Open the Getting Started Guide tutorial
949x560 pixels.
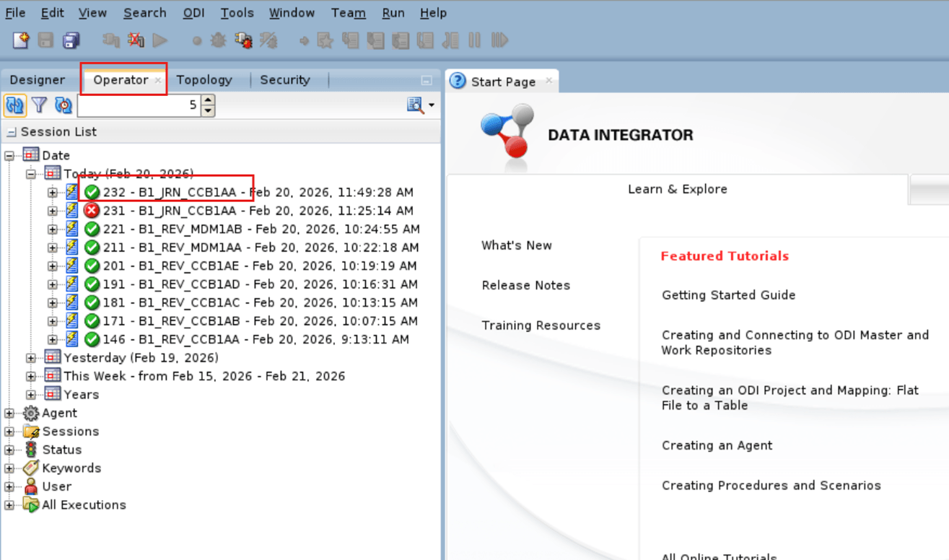tap(729, 295)
